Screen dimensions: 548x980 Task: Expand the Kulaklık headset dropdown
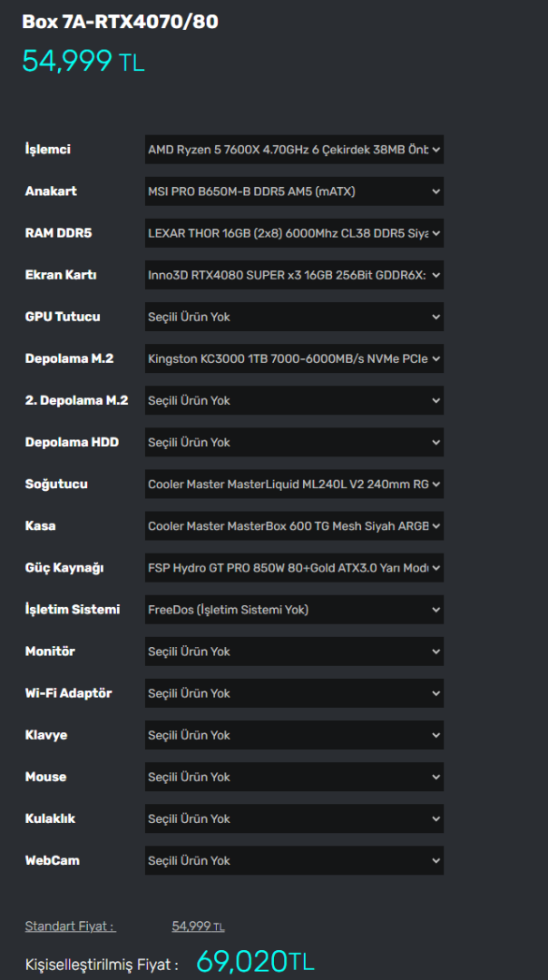pos(294,818)
